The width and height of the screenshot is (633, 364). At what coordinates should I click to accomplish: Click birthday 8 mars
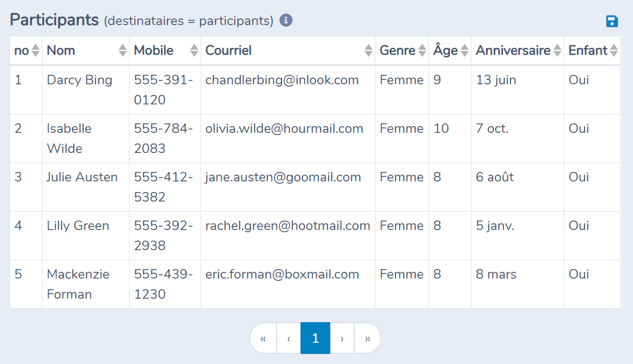(496, 274)
